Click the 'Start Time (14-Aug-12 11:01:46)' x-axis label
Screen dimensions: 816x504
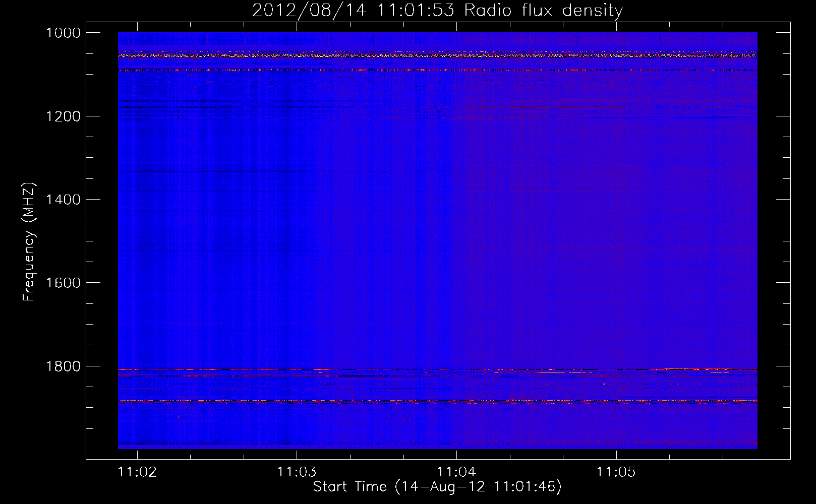437,486
